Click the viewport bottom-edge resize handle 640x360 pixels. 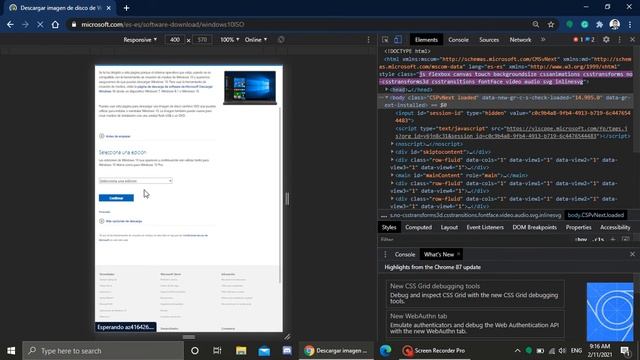(x=189, y=337)
